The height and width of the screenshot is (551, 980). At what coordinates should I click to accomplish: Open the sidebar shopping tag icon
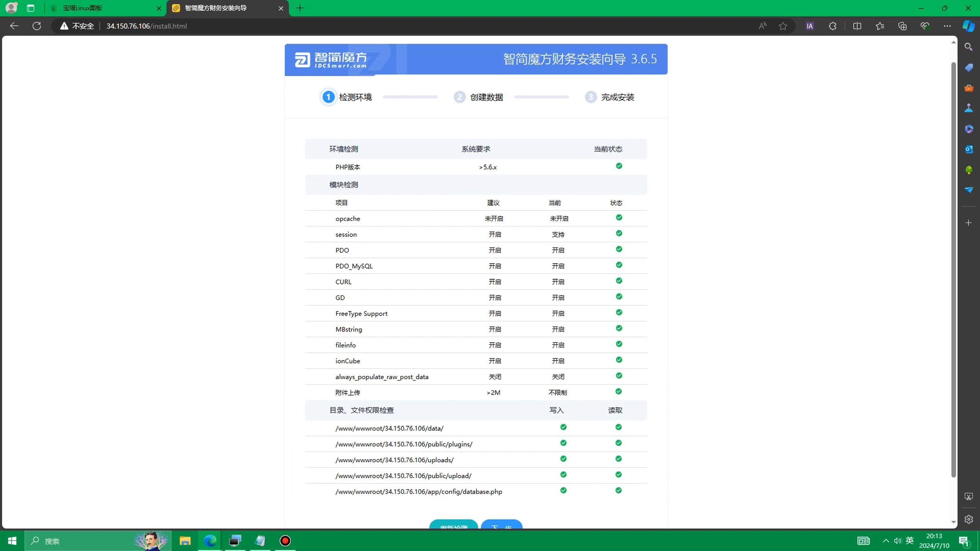(969, 67)
